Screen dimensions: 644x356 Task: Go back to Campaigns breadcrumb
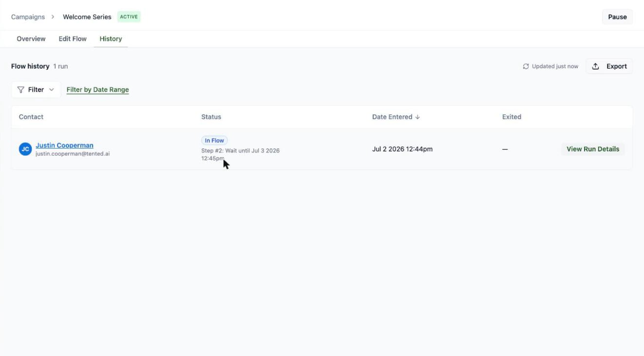click(x=28, y=17)
